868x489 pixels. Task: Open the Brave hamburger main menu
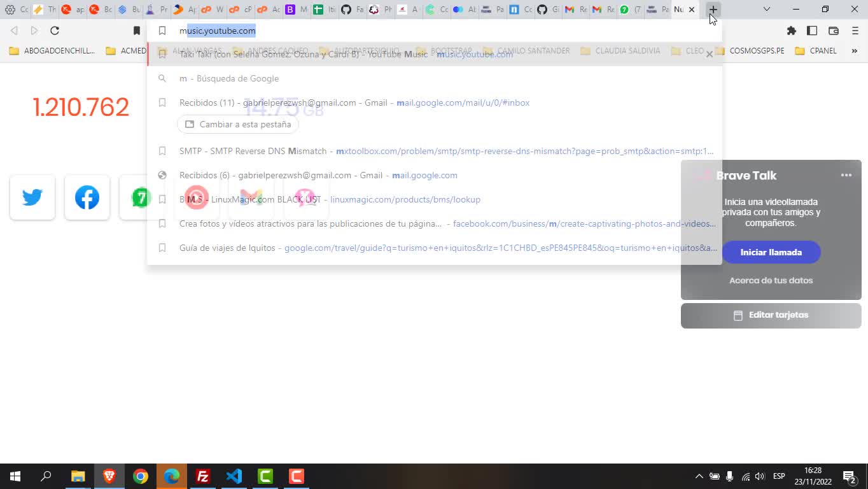(x=855, y=31)
